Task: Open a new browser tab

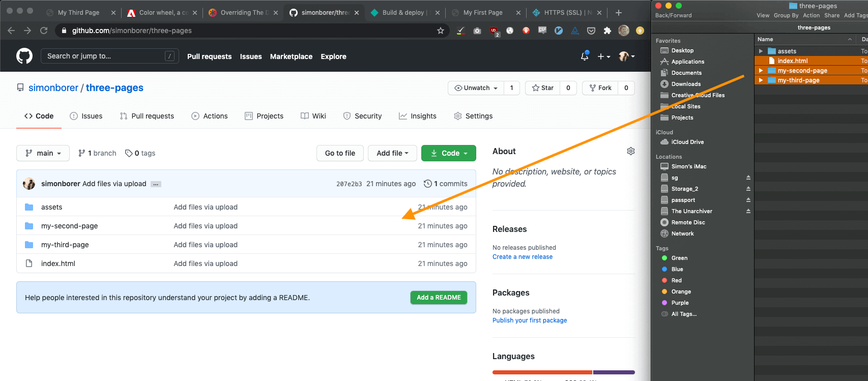Action: [619, 13]
